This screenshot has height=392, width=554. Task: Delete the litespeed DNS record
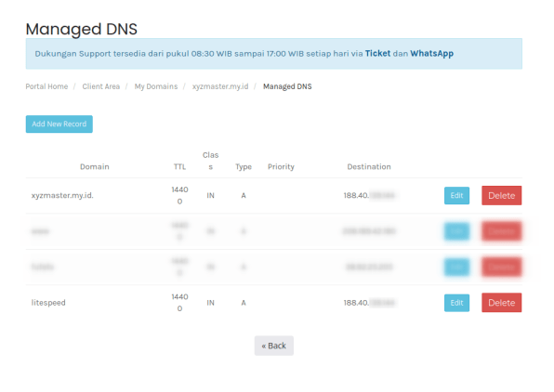(501, 303)
